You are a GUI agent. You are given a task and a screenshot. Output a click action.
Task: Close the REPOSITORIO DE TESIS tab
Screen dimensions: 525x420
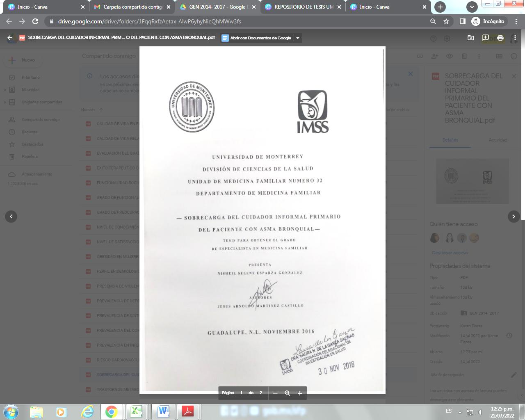click(339, 7)
